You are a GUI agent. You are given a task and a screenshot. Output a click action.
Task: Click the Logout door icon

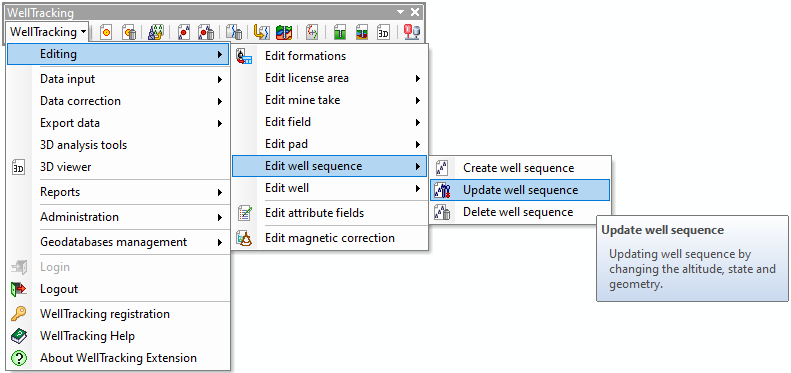click(18, 289)
